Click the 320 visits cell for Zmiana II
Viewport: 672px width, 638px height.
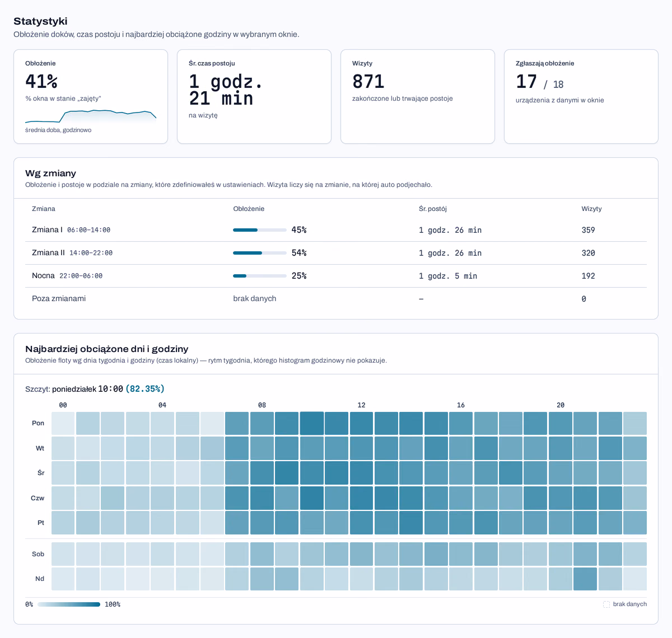click(x=588, y=253)
